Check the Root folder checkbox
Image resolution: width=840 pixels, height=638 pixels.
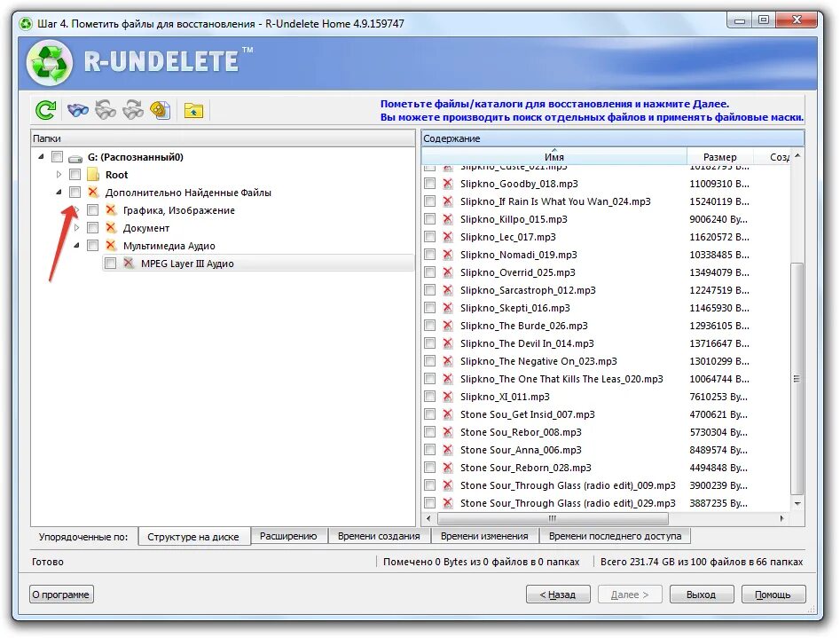75,174
